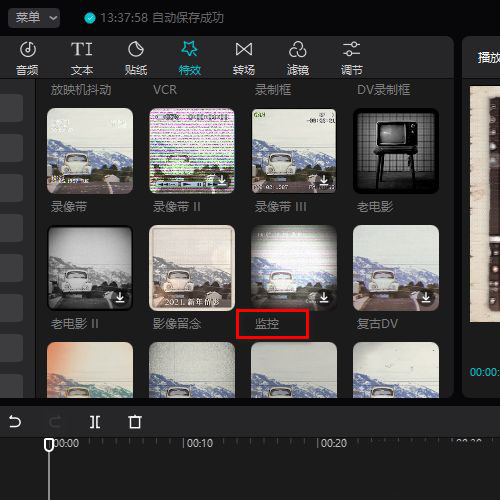This screenshot has height=500, width=500.
Task: Download the 复古DV effect
Action: tap(426, 296)
